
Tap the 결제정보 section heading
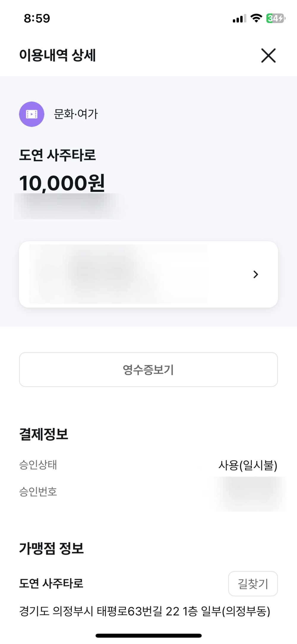(44, 434)
